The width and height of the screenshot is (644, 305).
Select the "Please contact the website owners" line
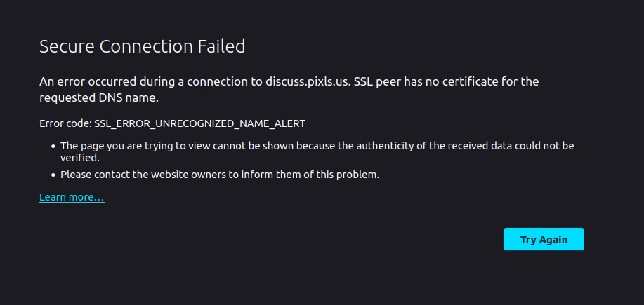click(x=219, y=175)
